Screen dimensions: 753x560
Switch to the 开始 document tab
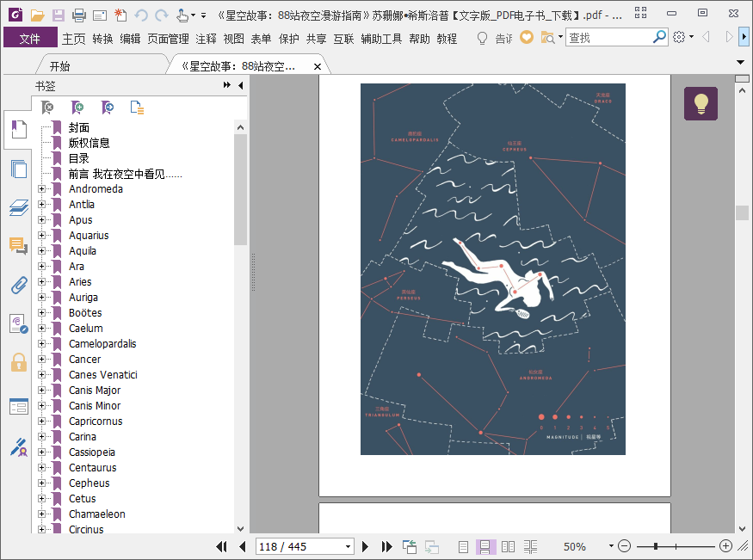tap(60, 67)
